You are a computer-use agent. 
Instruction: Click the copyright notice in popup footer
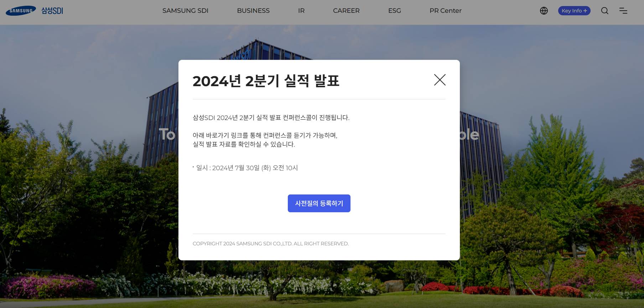point(271,244)
